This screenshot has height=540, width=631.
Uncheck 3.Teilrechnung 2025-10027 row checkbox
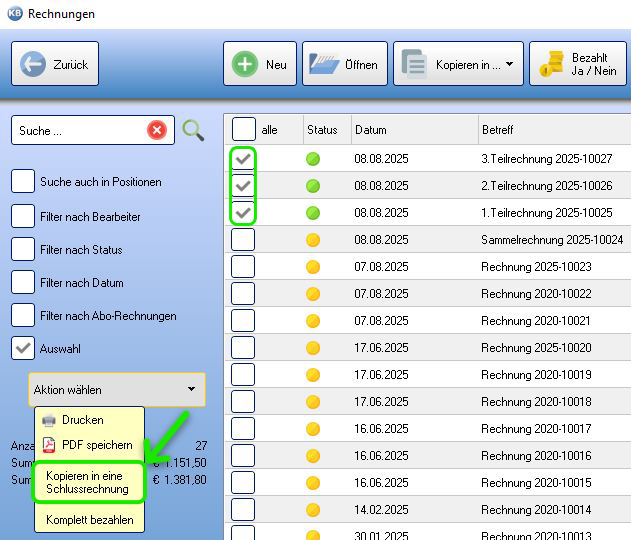[x=243, y=159]
